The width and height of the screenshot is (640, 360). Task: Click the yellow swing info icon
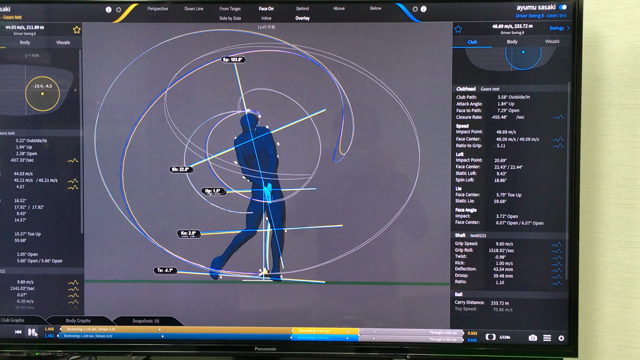click(x=109, y=9)
